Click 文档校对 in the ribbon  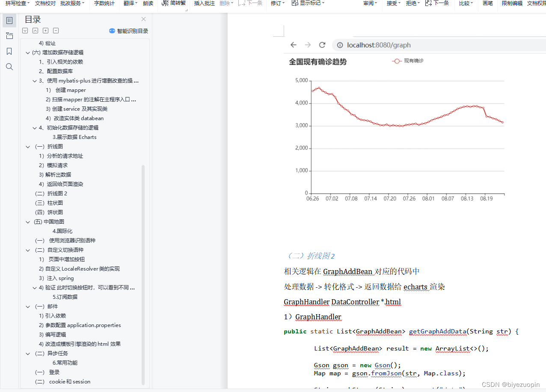[x=45, y=3]
